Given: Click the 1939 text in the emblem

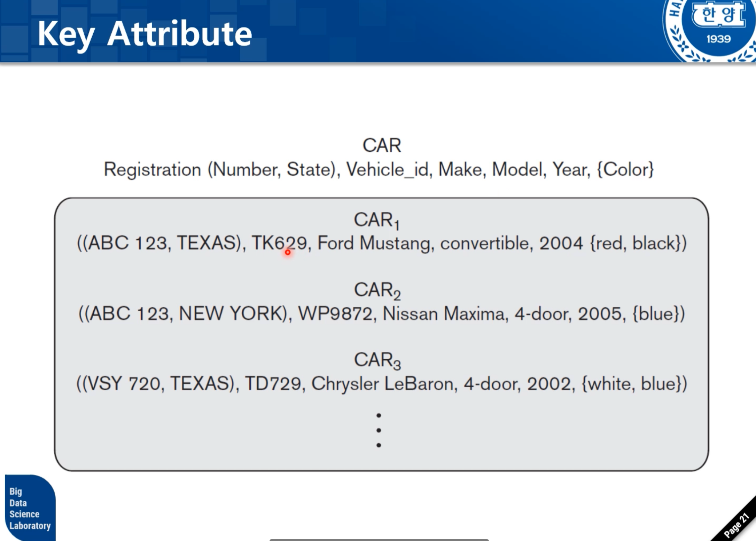Looking at the screenshot, I should click(718, 39).
